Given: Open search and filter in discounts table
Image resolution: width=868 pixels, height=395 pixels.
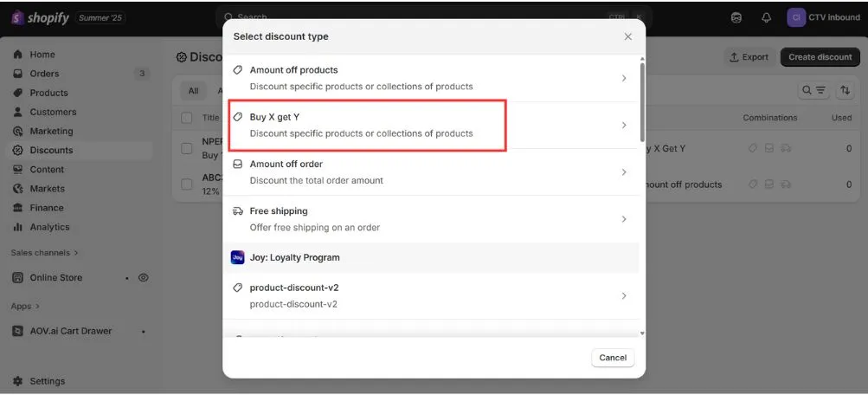Looking at the screenshot, I should tap(813, 90).
